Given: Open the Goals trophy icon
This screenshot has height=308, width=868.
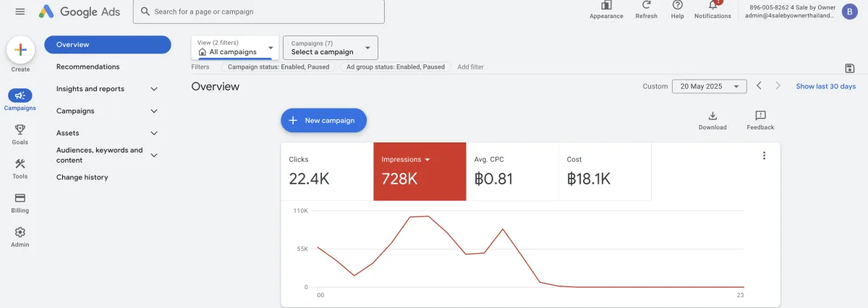Looking at the screenshot, I should coord(20,129).
